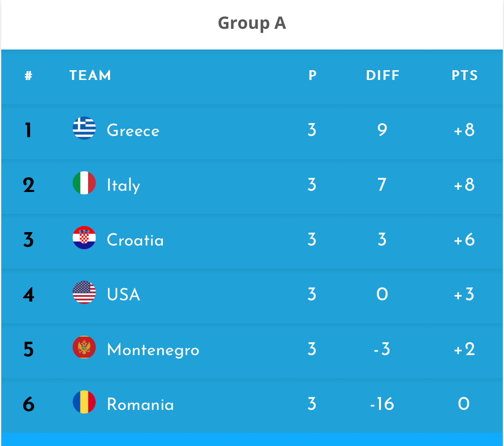504x446 pixels.
Task: Open the Romania team name
Action: coord(140,405)
